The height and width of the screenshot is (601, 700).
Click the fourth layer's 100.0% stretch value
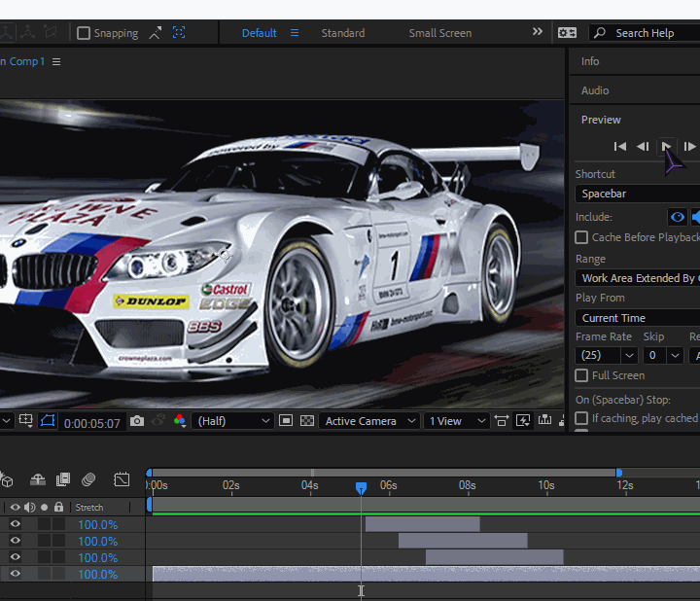click(x=98, y=574)
